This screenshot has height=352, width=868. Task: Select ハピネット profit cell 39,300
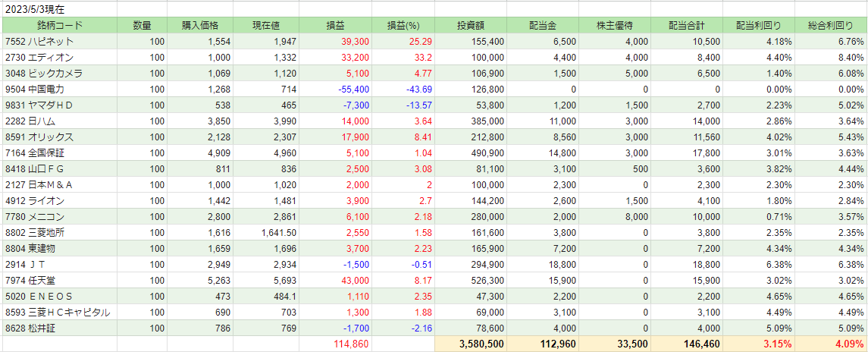[336, 42]
